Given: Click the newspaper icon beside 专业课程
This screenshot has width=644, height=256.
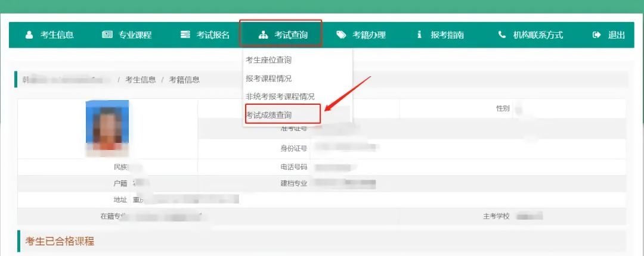Looking at the screenshot, I should point(107,35).
